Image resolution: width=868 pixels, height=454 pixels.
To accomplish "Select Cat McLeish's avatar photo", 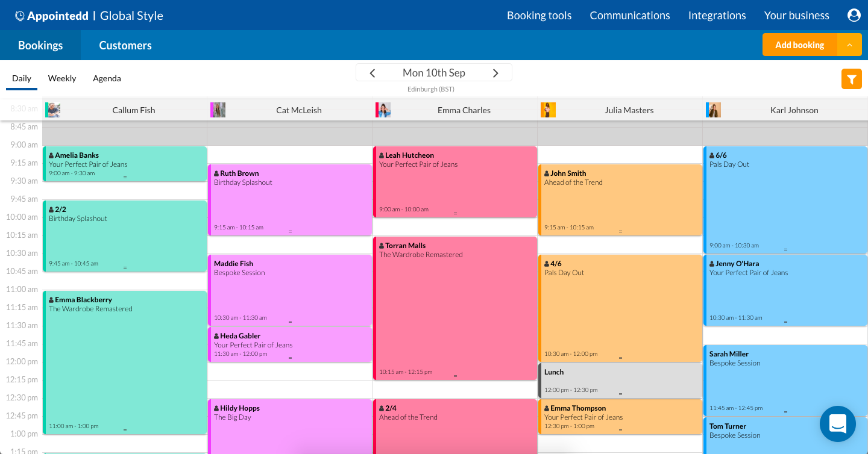I will 218,110.
